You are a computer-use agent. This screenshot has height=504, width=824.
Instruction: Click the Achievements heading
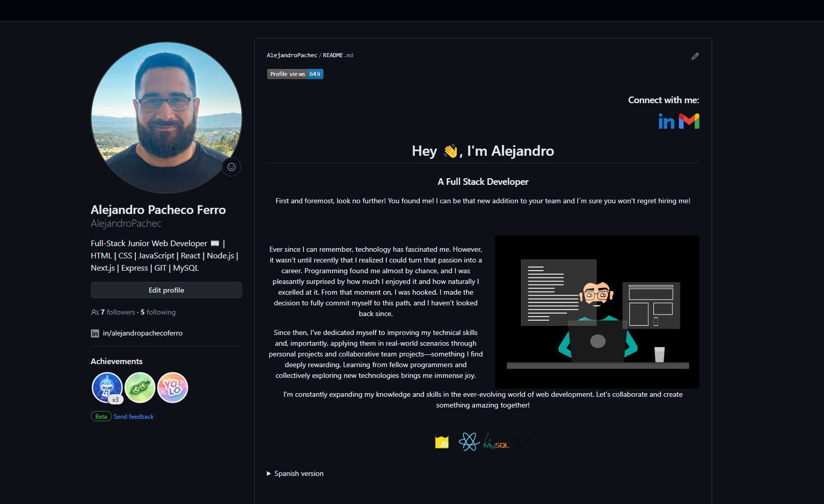point(116,361)
